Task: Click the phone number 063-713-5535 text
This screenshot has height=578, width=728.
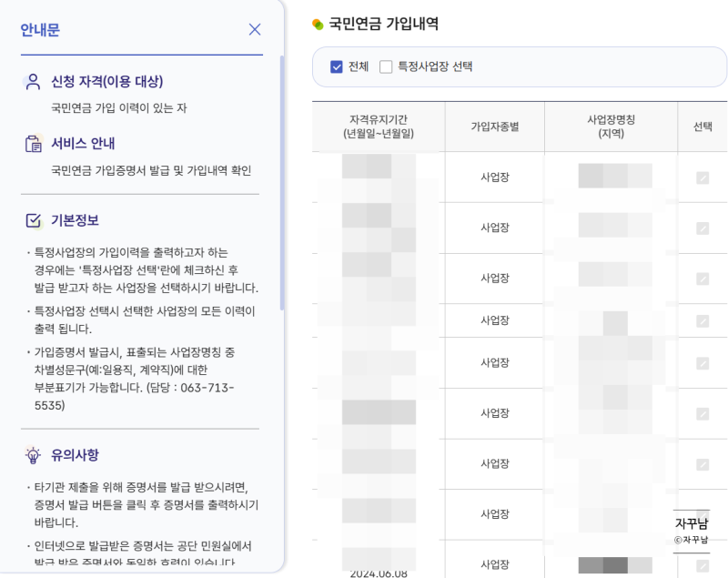Action: pyautogui.click(x=134, y=397)
